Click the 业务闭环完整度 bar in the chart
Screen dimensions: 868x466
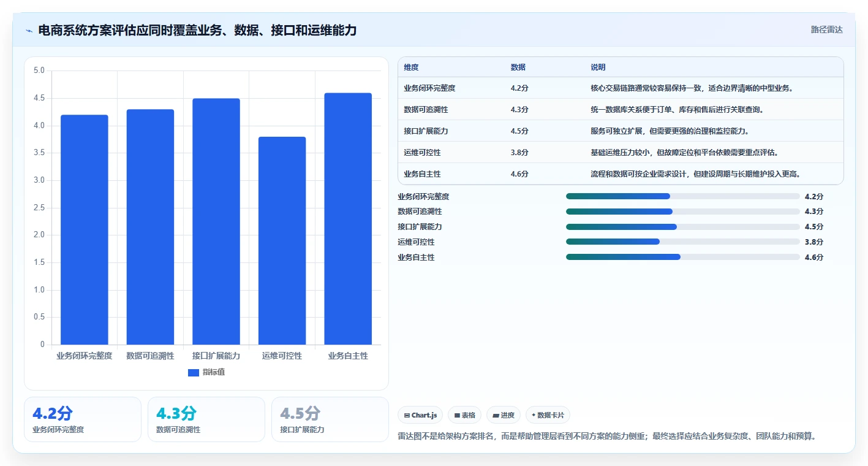[x=85, y=229]
